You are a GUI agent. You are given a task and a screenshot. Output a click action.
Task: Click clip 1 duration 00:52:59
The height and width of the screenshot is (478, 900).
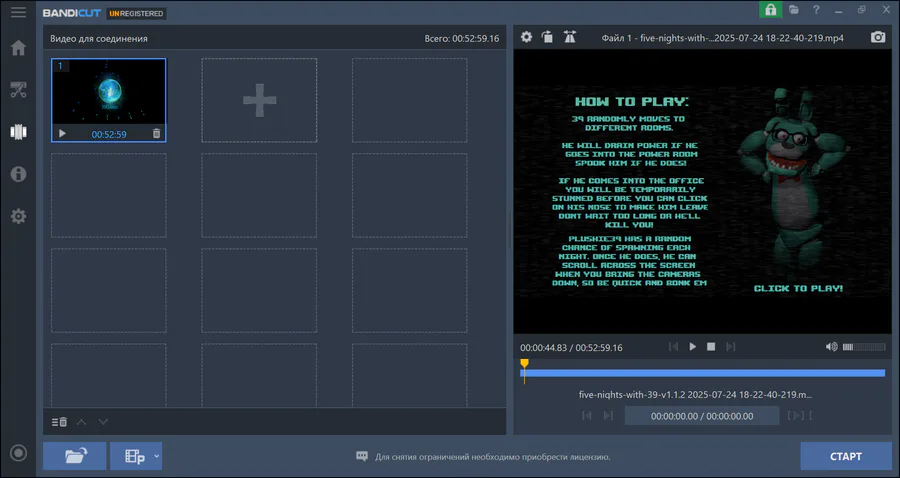click(x=109, y=134)
